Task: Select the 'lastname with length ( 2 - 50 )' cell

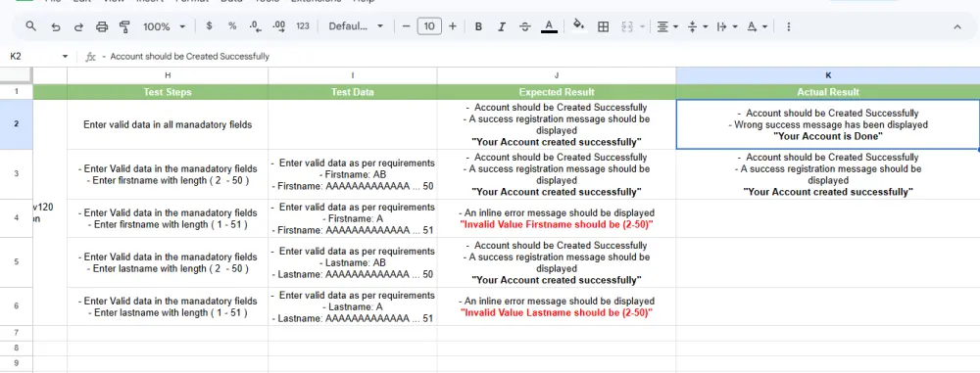Action: pos(168,262)
